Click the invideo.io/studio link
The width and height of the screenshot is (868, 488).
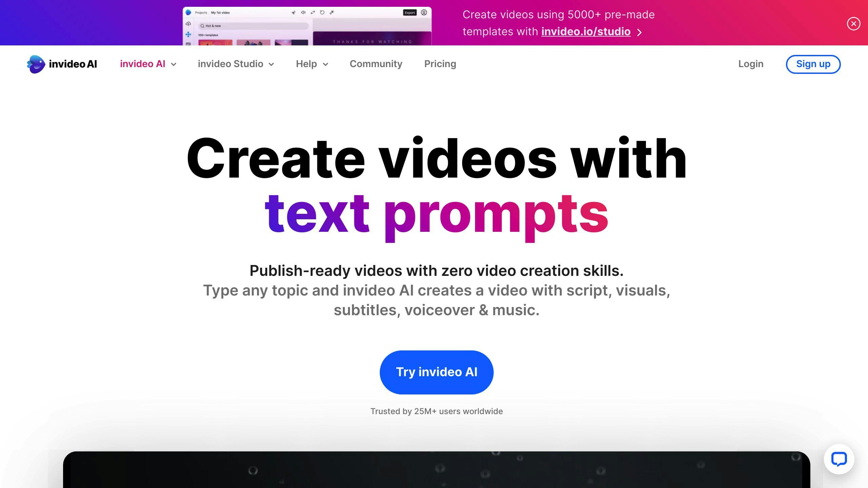tap(586, 31)
